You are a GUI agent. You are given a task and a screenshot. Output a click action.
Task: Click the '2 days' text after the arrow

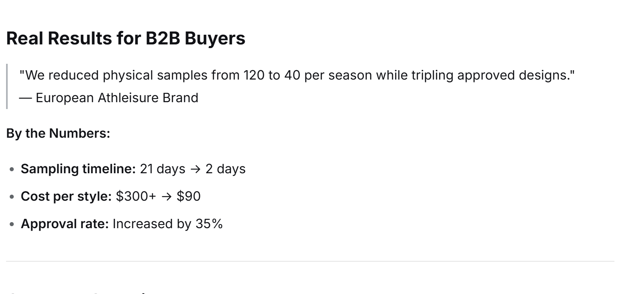[225, 169]
